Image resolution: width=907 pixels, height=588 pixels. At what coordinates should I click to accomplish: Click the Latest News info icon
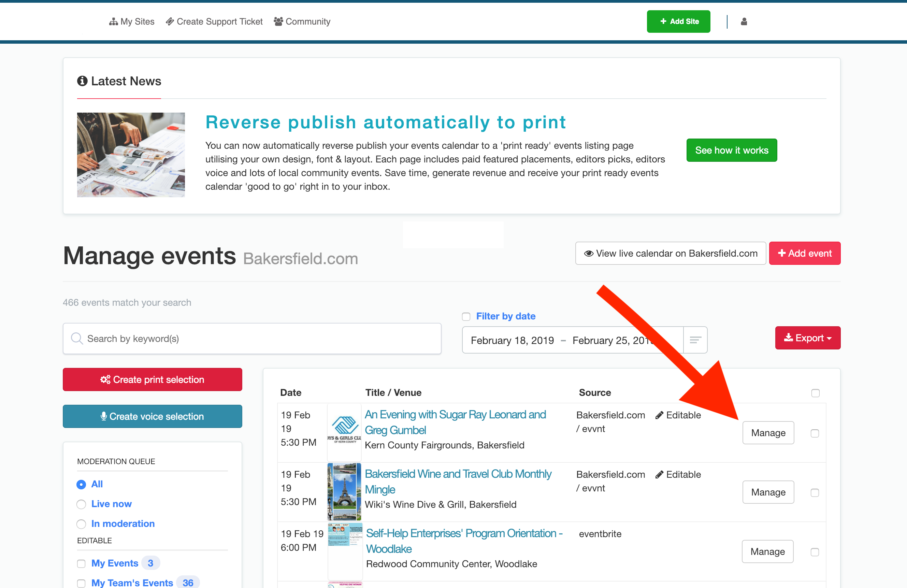82,81
